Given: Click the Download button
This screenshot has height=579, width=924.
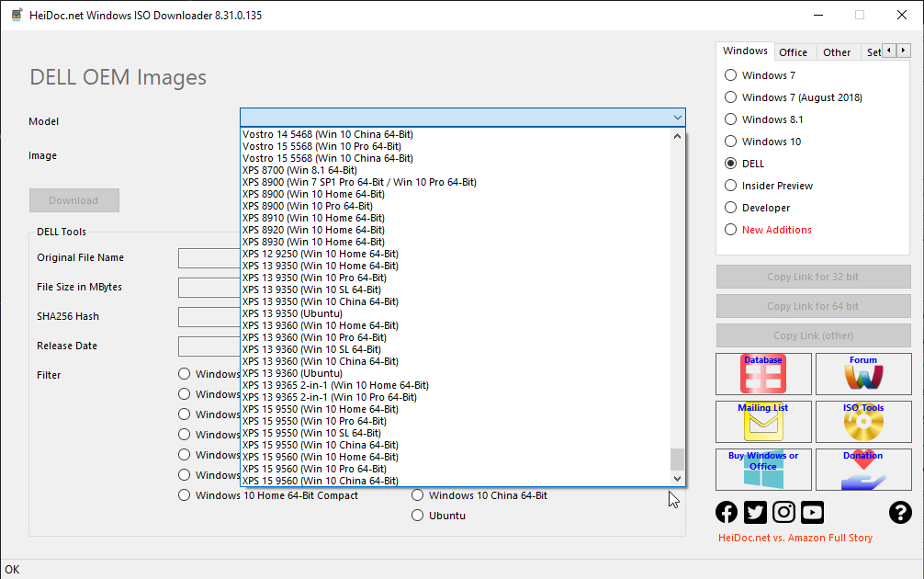Looking at the screenshot, I should coord(74,200).
